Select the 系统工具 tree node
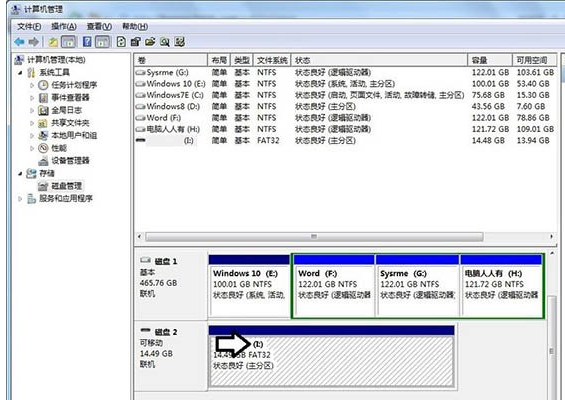This screenshot has width=565, height=400. pyautogui.click(x=49, y=72)
